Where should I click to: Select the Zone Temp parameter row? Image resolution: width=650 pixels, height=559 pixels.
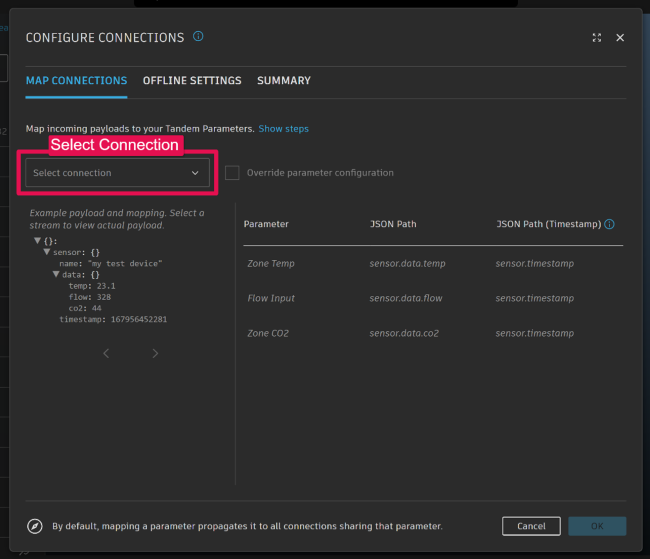coord(271,264)
